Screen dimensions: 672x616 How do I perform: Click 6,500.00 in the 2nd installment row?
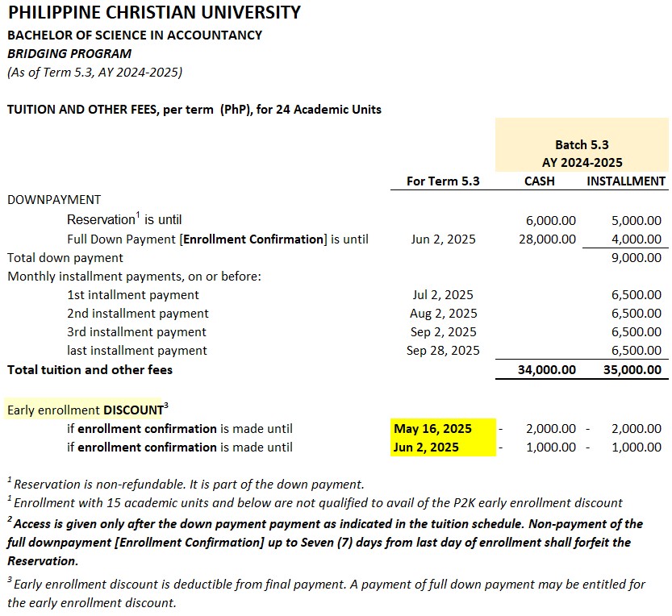click(x=636, y=313)
